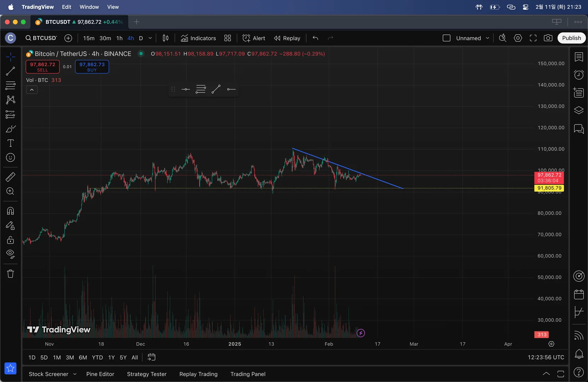Viewport: 588px width, 382px height.
Task: Select the trend line drawing tool
Action: point(10,71)
